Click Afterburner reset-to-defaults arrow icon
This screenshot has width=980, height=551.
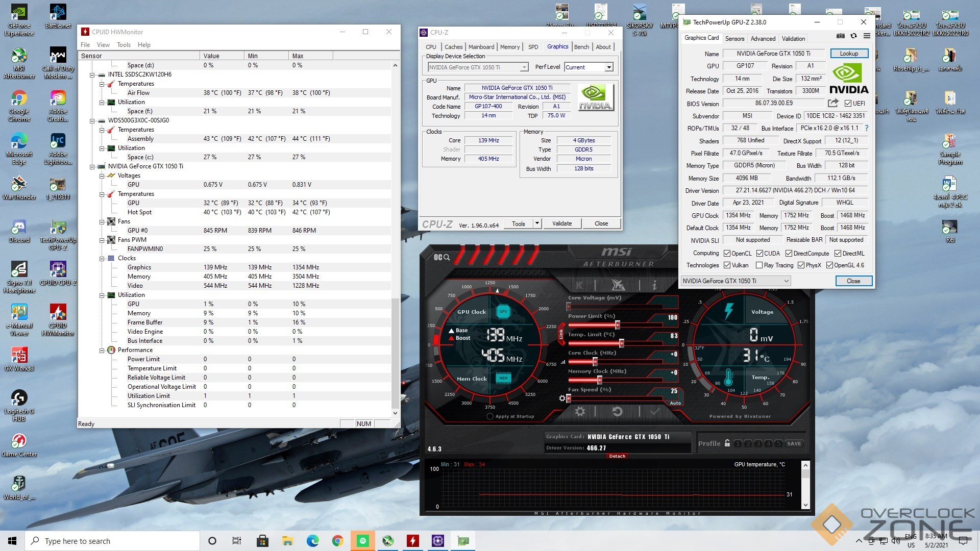[x=617, y=411]
